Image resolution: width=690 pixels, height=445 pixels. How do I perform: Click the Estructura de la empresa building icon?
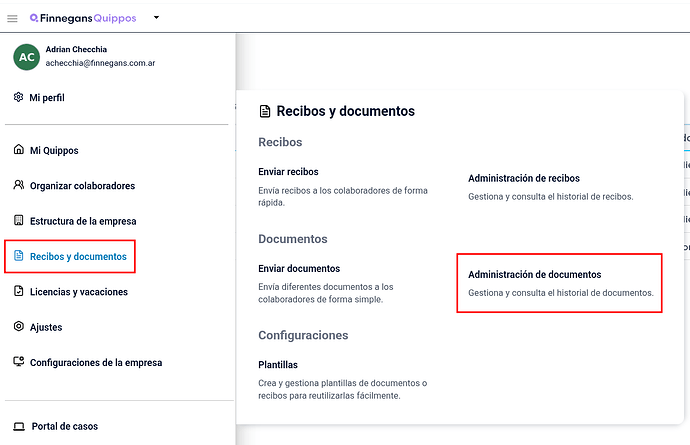(18, 220)
